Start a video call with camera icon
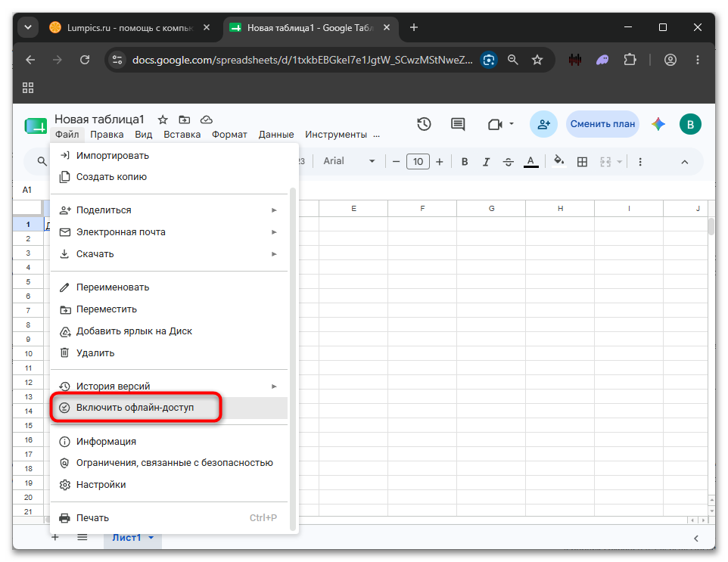This screenshot has height=562, width=728. tap(495, 124)
